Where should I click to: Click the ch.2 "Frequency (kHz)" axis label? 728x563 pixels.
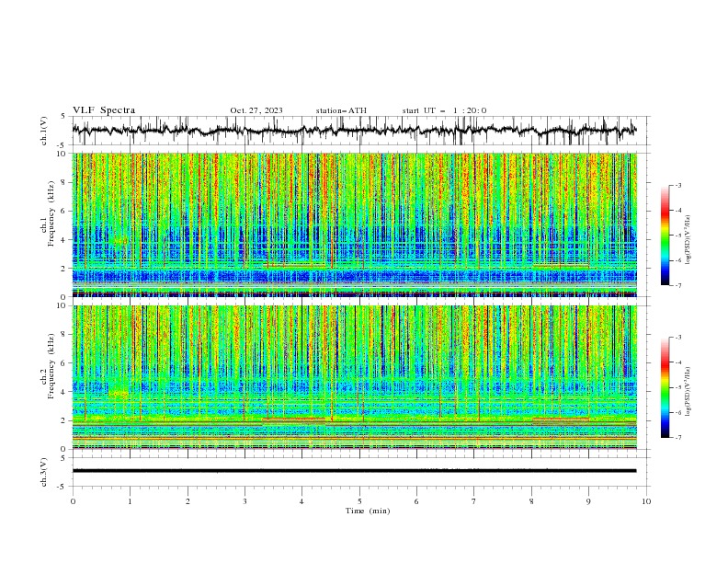pos(51,366)
